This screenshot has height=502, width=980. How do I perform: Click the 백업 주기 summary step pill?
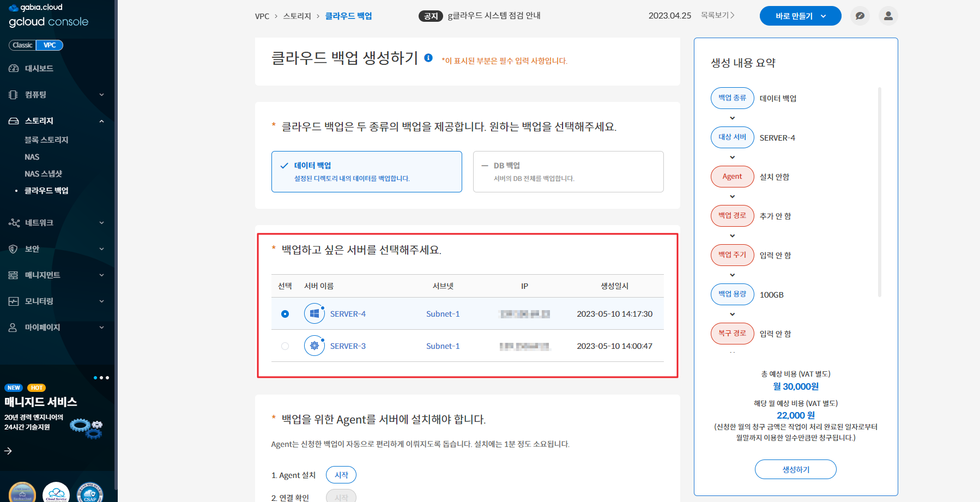(x=733, y=255)
